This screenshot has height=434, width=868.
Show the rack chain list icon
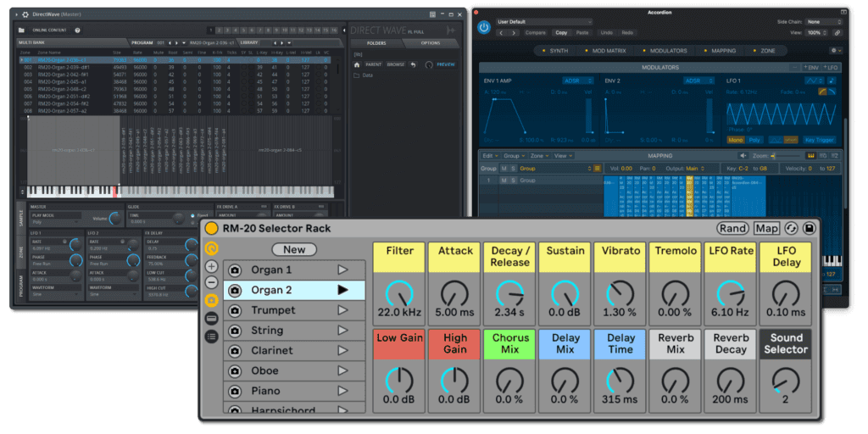211,336
